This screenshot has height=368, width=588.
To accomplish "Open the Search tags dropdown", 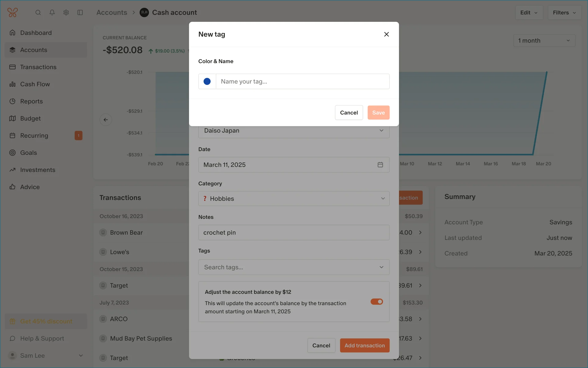I will [x=293, y=267].
